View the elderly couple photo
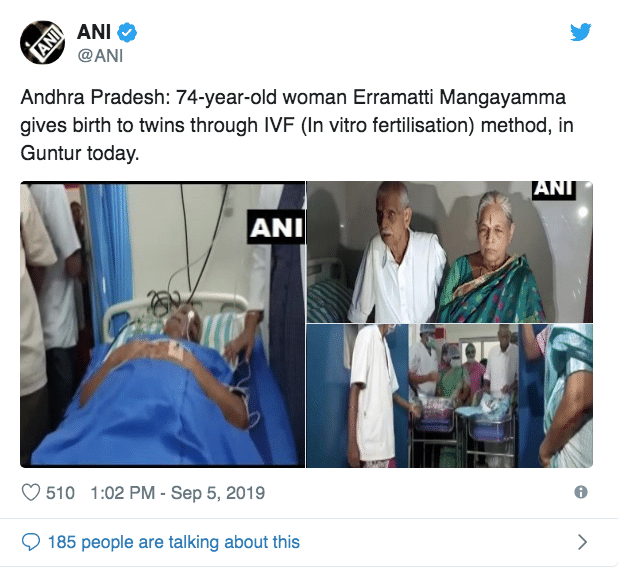 point(450,252)
